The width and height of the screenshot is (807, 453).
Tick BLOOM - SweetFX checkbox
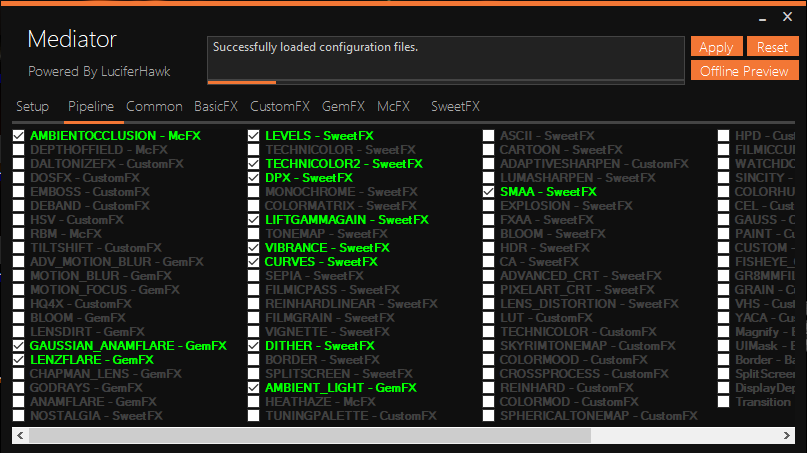coord(488,233)
